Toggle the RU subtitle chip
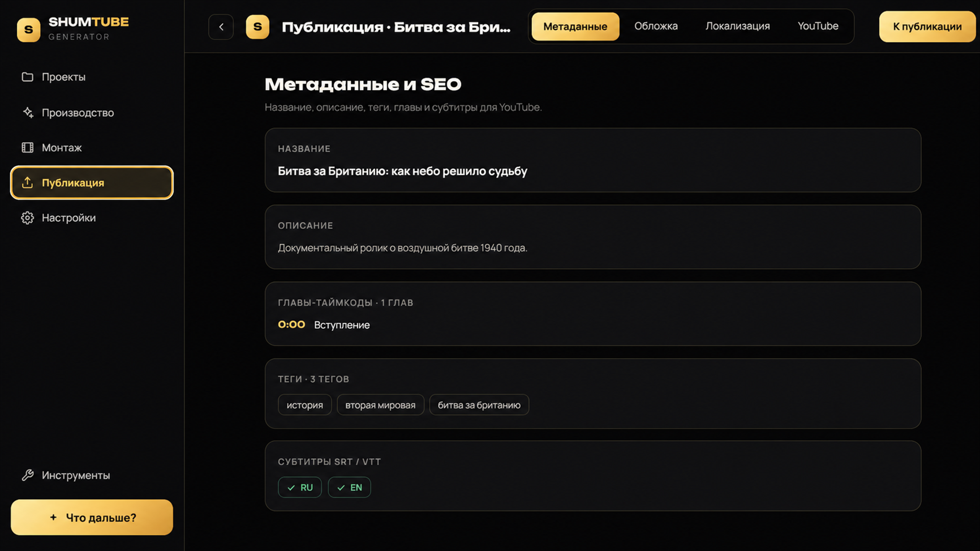The height and width of the screenshot is (551, 980). [300, 487]
